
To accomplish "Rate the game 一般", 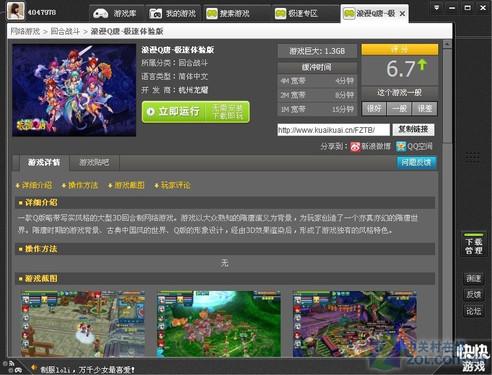I will (399, 109).
